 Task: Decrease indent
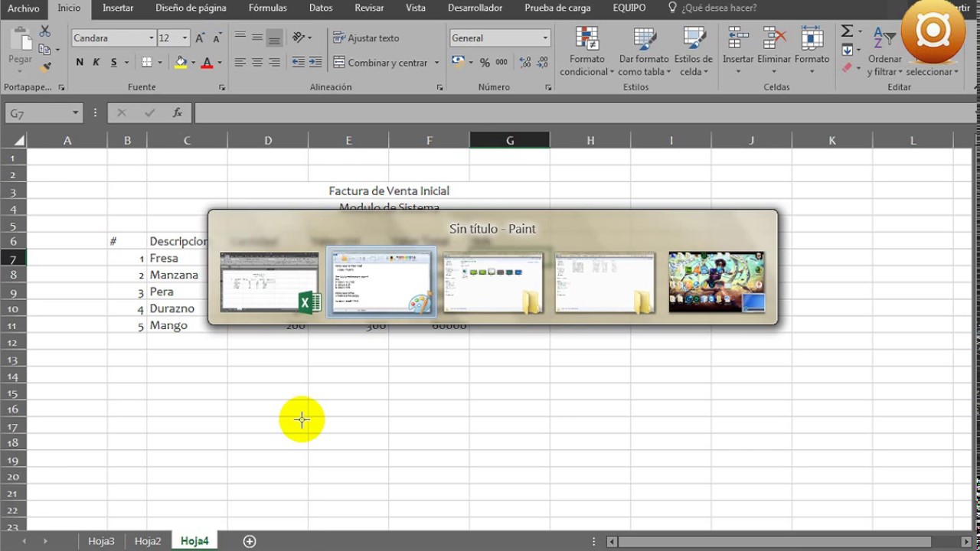[x=298, y=63]
